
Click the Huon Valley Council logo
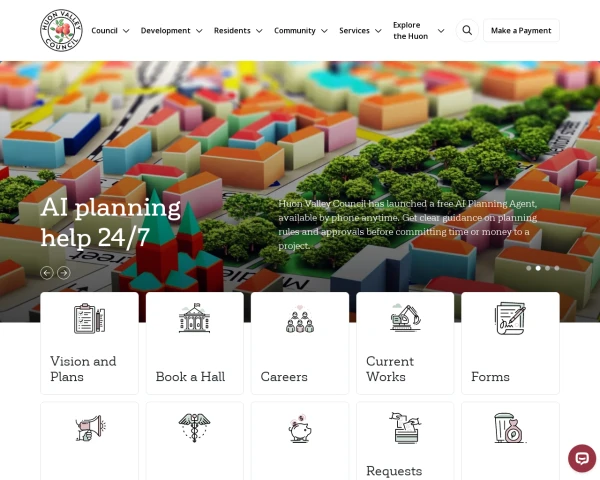(61, 31)
